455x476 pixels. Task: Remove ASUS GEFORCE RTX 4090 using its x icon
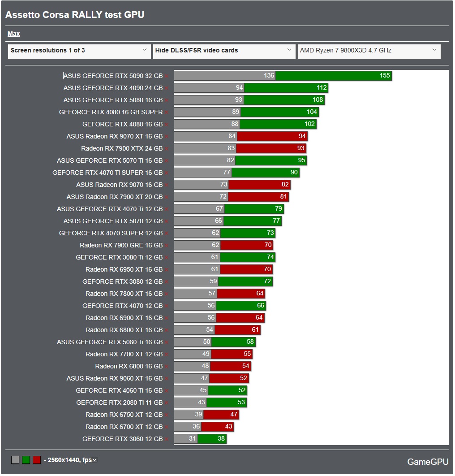(167, 88)
